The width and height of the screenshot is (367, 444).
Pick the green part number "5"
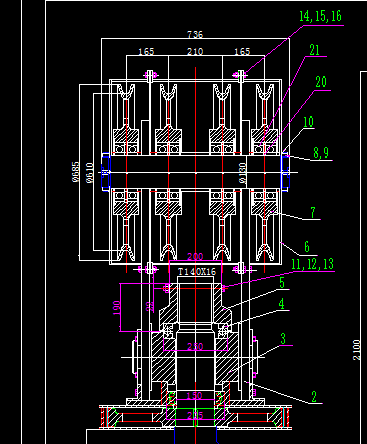tap(282, 283)
